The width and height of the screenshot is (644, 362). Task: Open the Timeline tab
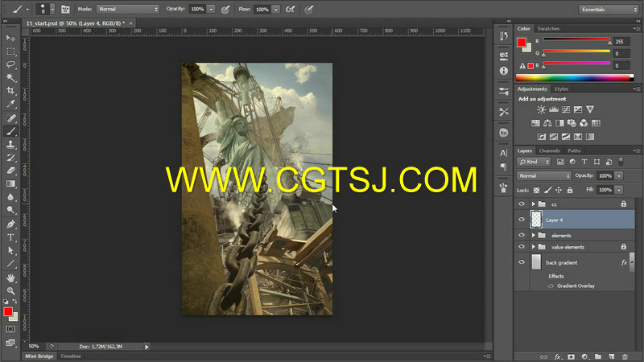pyautogui.click(x=71, y=356)
